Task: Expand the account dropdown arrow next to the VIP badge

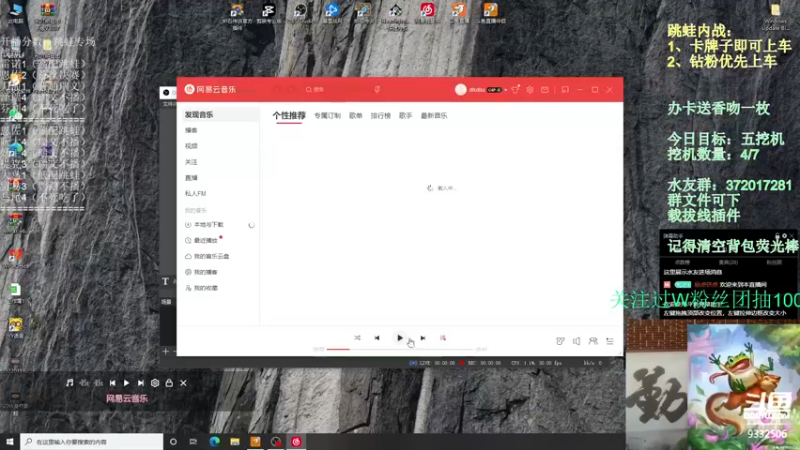Action: coord(506,90)
